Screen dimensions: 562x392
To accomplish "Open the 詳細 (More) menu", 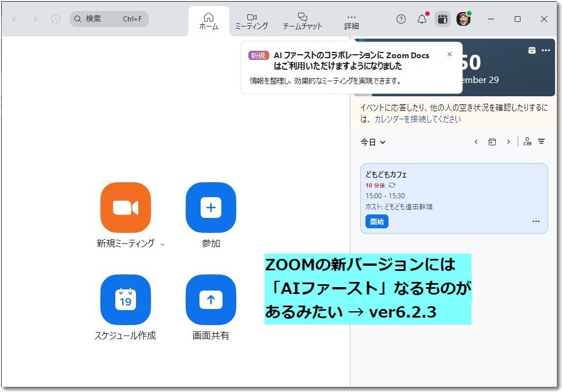I will (352, 21).
